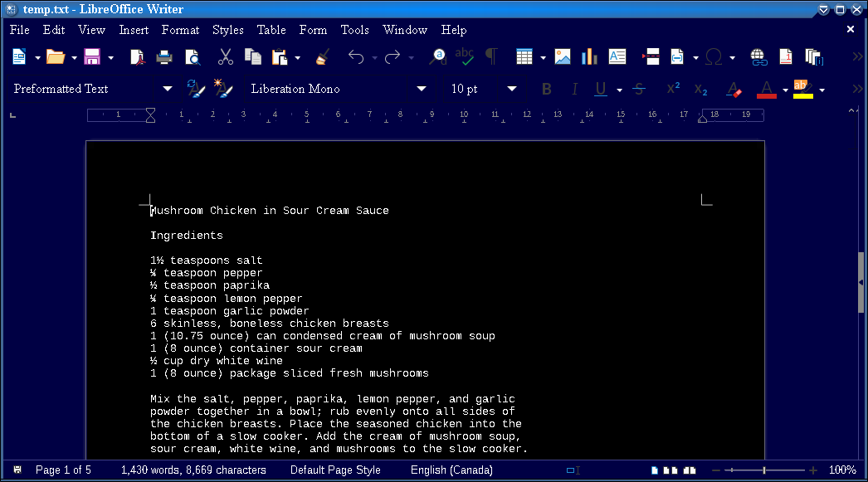The image size is (868, 482).
Task: Export directly as PDF
Action: pyautogui.click(x=137, y=56)
